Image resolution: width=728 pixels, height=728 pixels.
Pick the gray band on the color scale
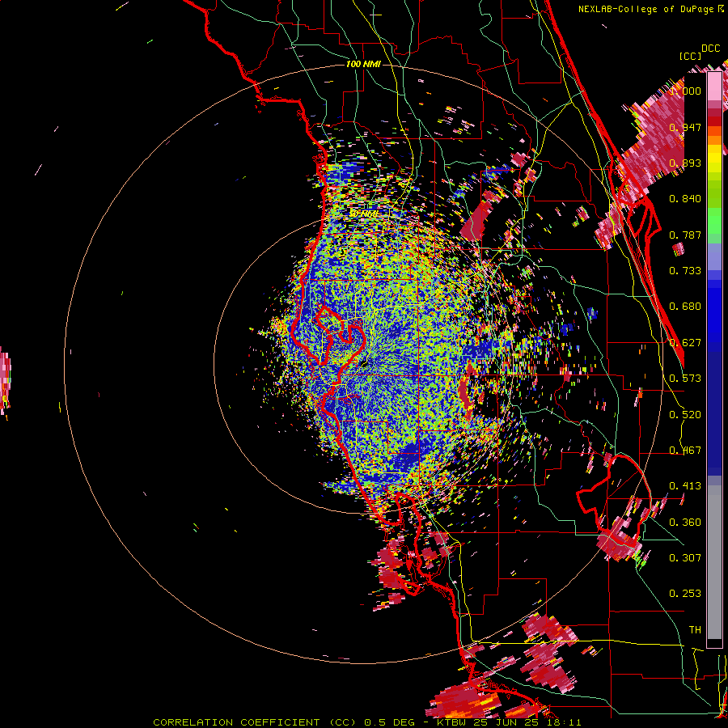click(714, 562)
